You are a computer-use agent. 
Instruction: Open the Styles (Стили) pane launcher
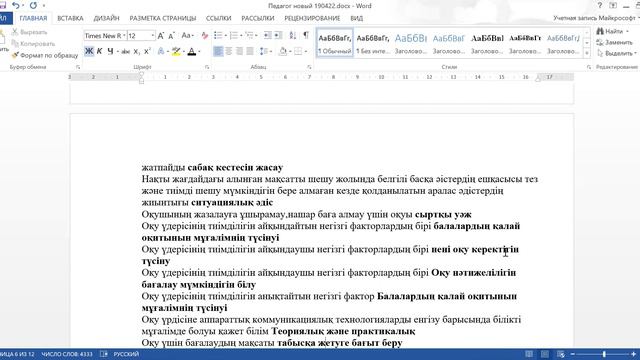[x=589, y=67]
